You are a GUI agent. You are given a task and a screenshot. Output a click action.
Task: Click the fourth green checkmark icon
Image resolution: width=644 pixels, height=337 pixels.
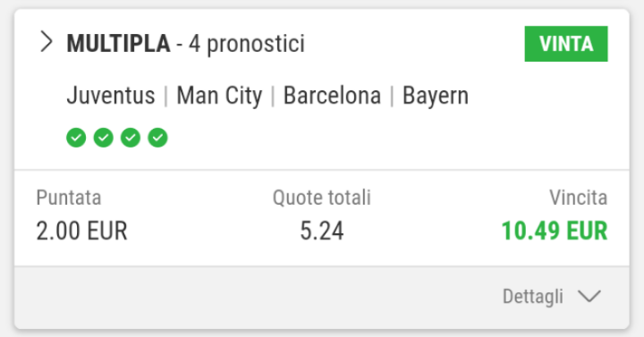(157, 138)
